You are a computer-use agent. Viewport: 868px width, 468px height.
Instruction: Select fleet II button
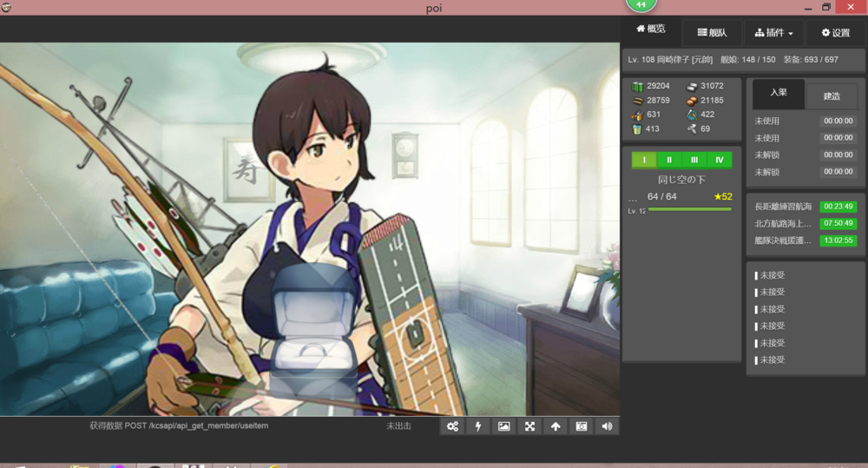(x=669, y=160)
